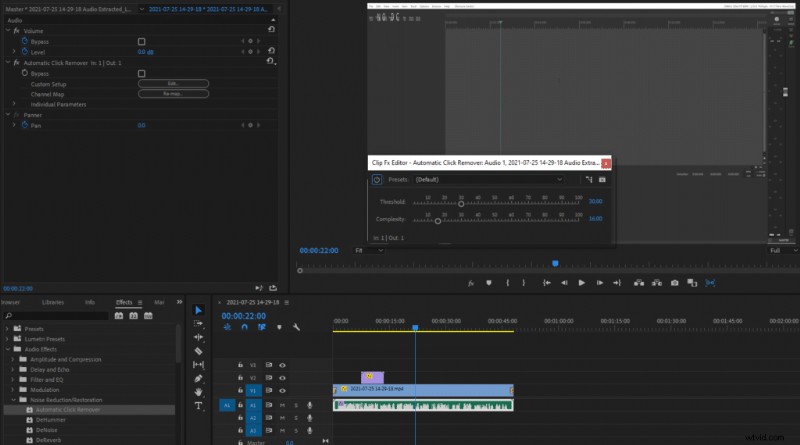This screenshot has width=800, height=445.
Task: Add a marker in Program Monitor
Action: [x=489, y=283]
